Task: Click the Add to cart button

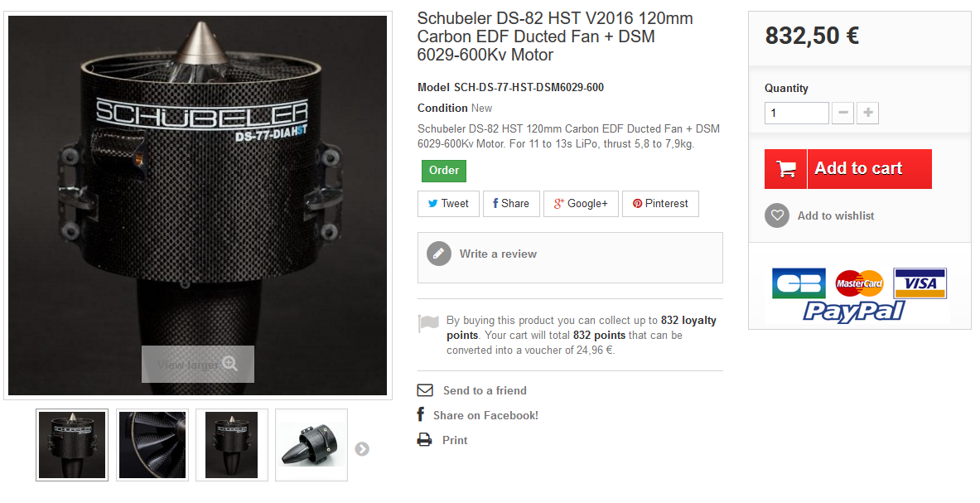Action: (848, 169)
